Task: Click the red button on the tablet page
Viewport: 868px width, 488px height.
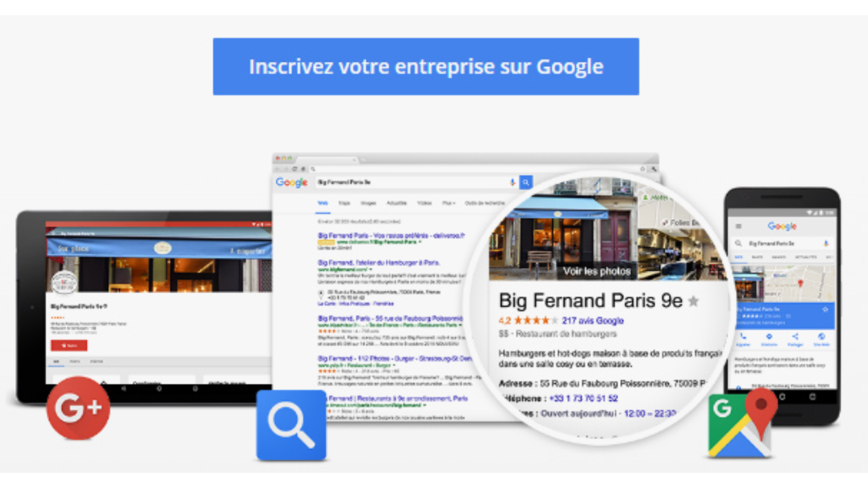Action: 69,345
